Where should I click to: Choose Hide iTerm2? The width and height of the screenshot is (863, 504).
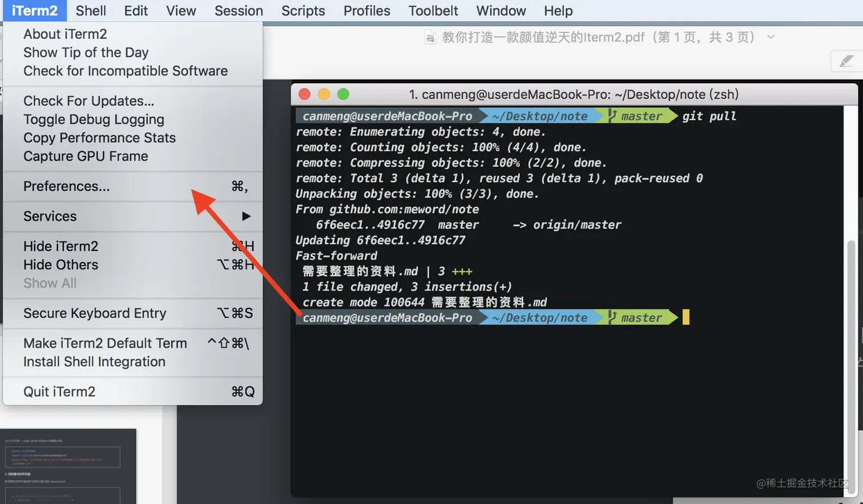click(132, 246)
